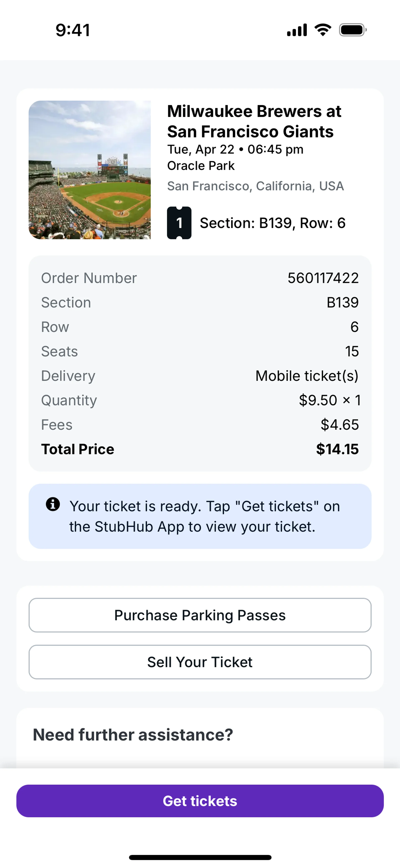Open the Oracle Park stadium photo
This screenshot has height=868, width=400.
coord(90,170)
